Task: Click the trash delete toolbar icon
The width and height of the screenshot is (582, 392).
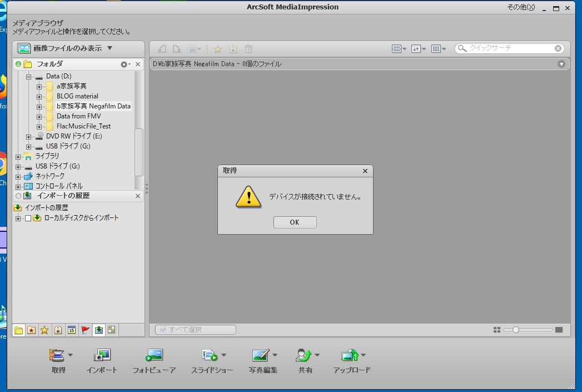Action: coord(248,48)
